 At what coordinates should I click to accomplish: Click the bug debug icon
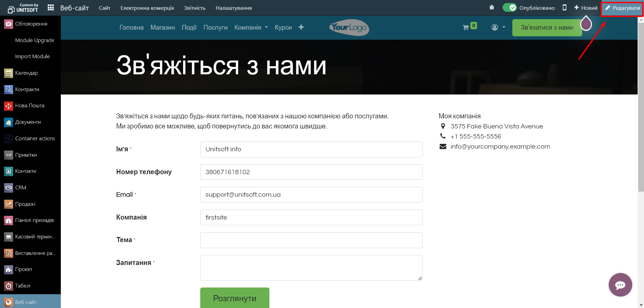pos(492,8)
